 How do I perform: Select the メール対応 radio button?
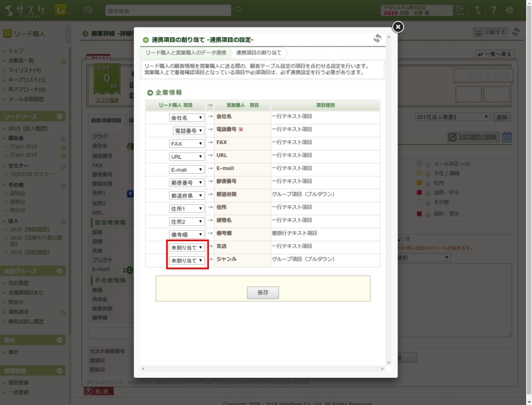(x=428, y=164)
